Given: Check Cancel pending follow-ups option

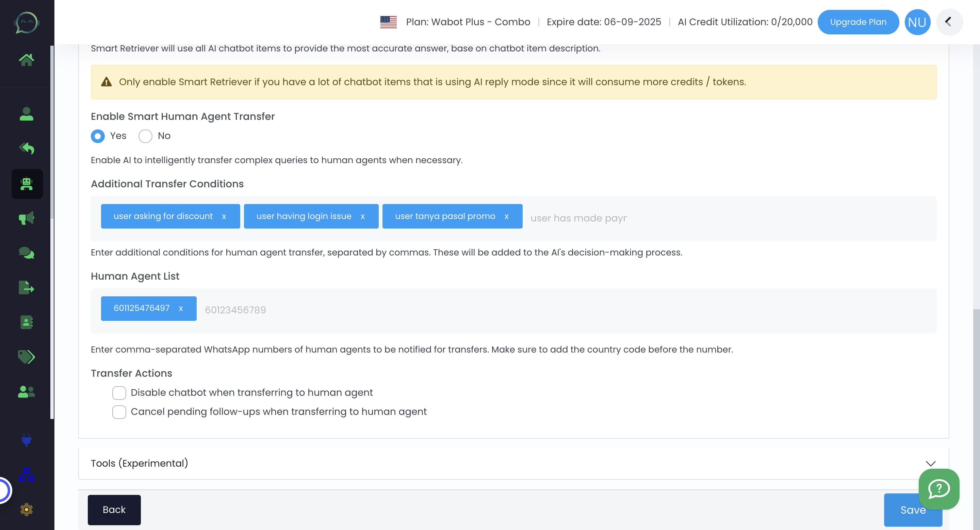Looking at the screenshot, I should [119, 412].
